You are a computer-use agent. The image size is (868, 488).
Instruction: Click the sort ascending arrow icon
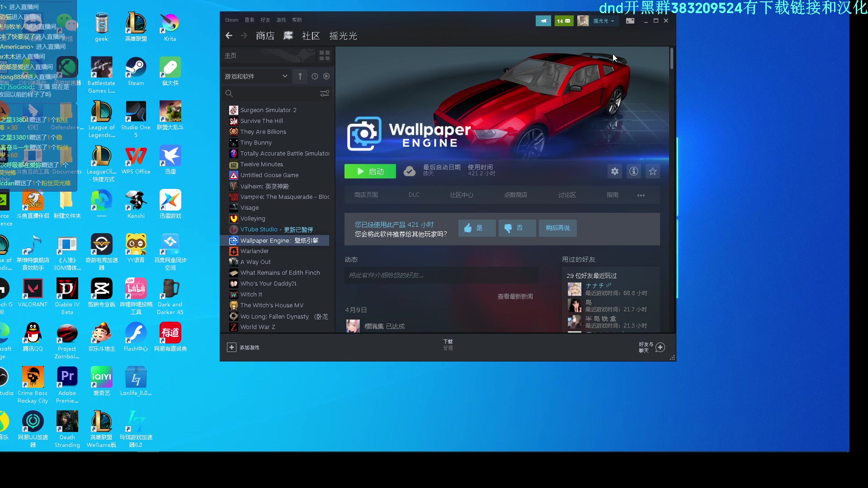click(x=300, y=76)
